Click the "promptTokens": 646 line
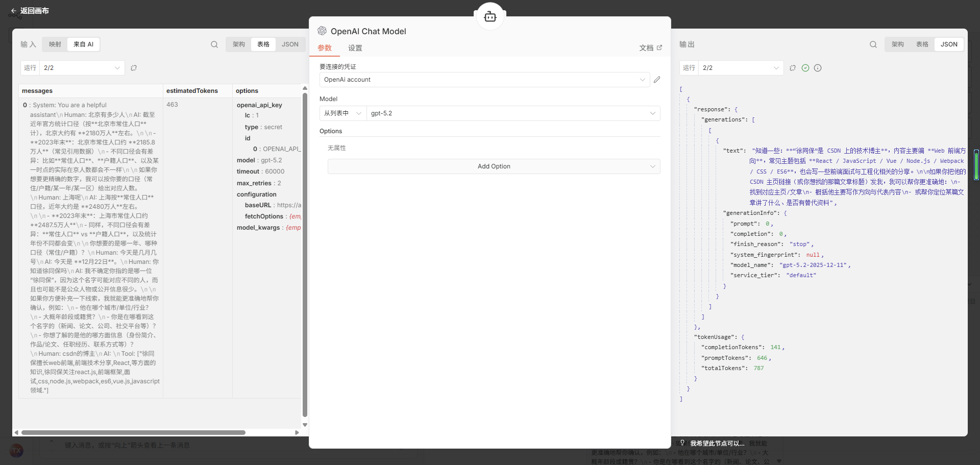The height and width of the screenshot is (465, 980). coord(736,358)
